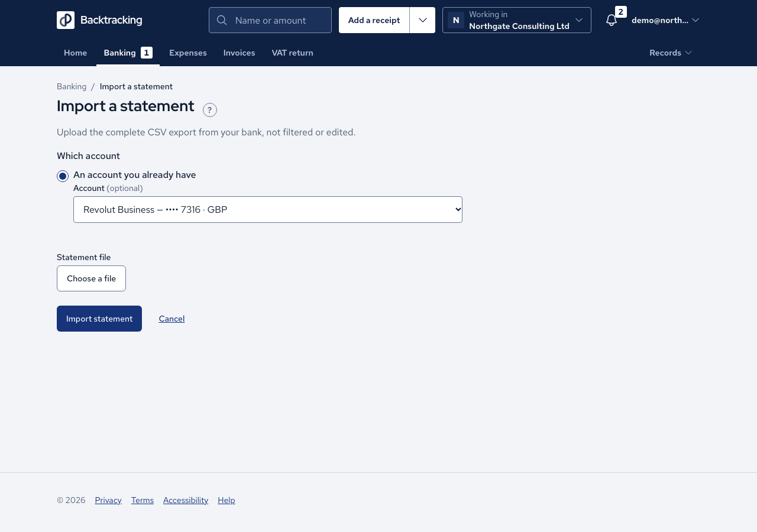Open the Terms footer link
The width and height of the screenshot is (757, 532).
(x=143, y=500)
